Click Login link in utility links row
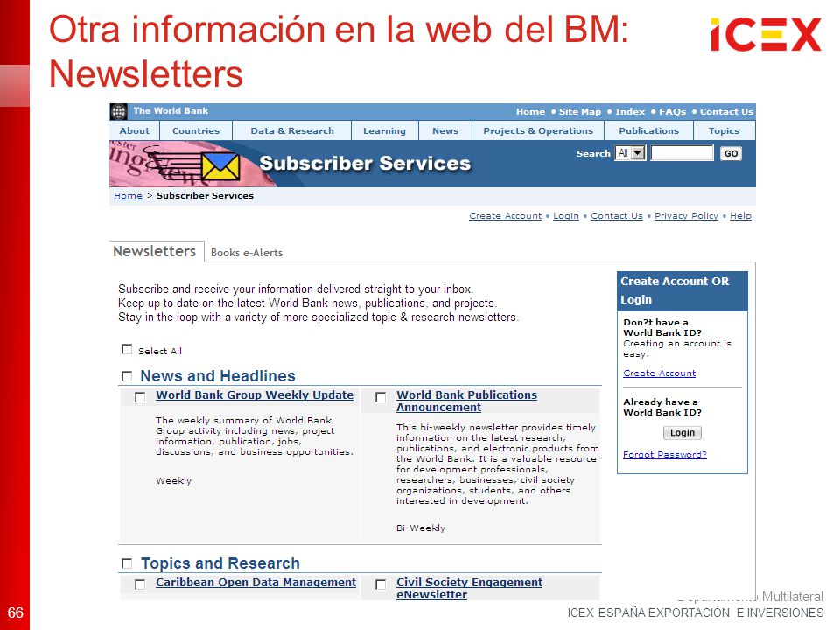The height and width of the screenshot is (630, 840). point(566,215)
